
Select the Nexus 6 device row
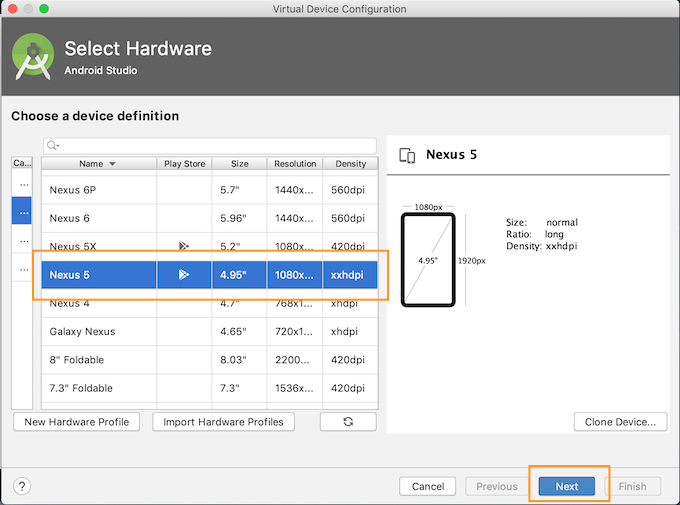point(209,218)
